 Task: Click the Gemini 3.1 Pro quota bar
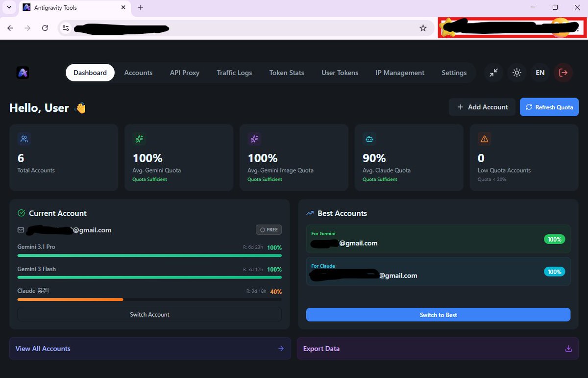click(149, 255)
